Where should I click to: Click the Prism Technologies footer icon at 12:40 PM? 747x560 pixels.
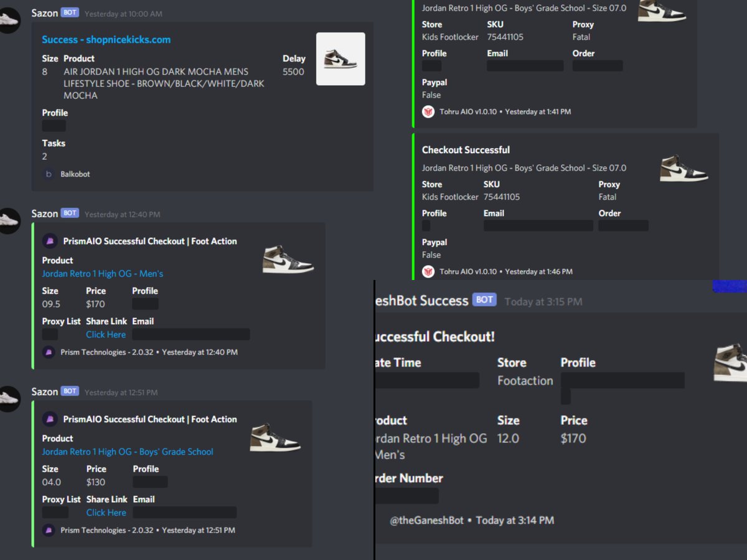(x=48, y=352)
